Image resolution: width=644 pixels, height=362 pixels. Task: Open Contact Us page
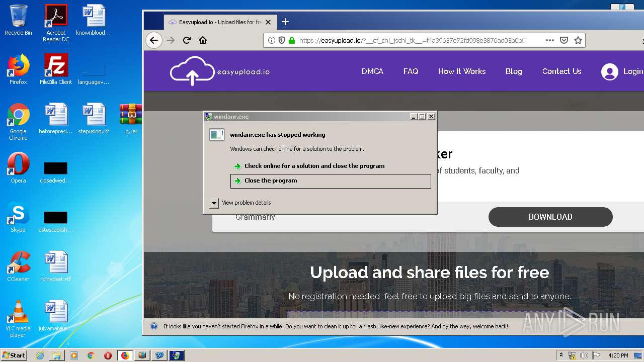pyautogui.click(x=561, y=71)
